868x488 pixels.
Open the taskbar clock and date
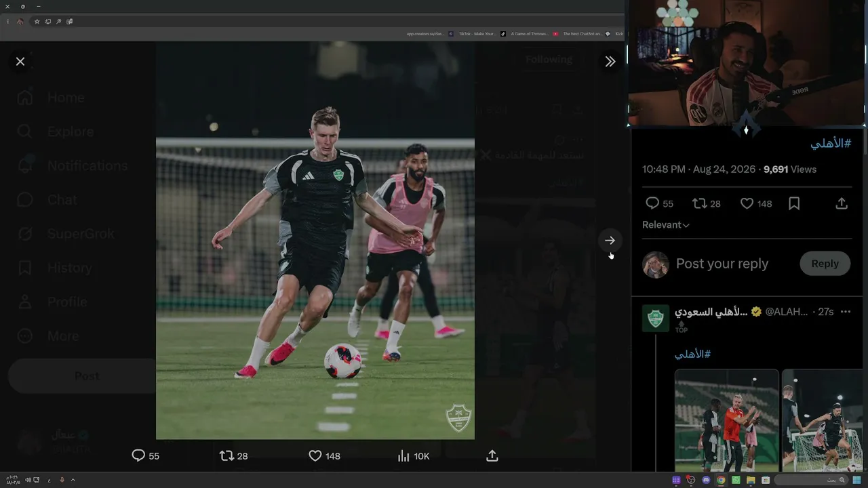tap(14, 480)
